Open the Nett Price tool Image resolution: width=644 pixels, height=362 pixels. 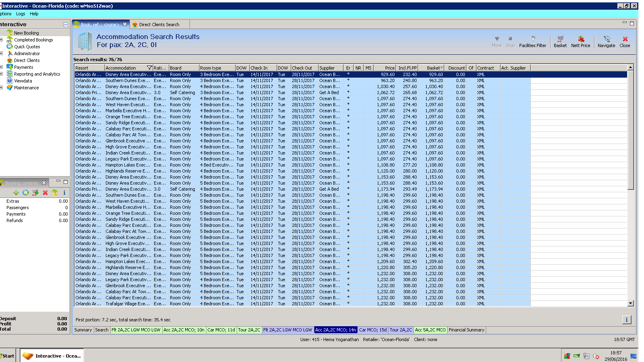point(580,39)
